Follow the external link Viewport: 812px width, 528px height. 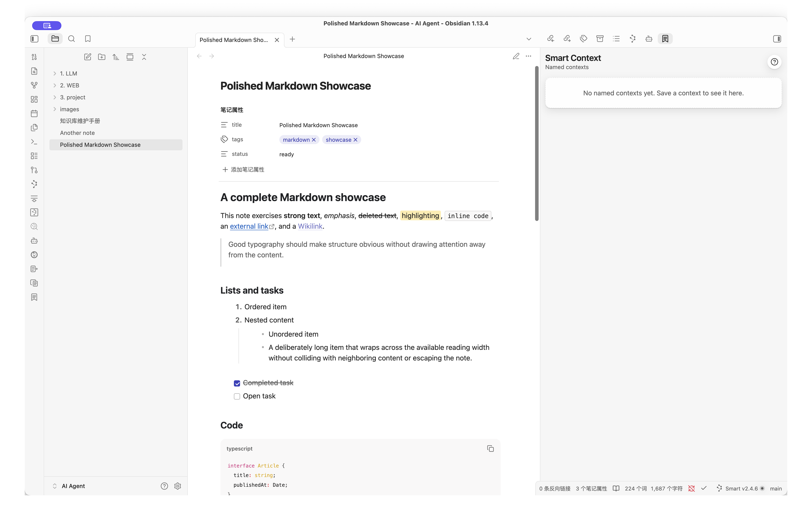point(249,226)
